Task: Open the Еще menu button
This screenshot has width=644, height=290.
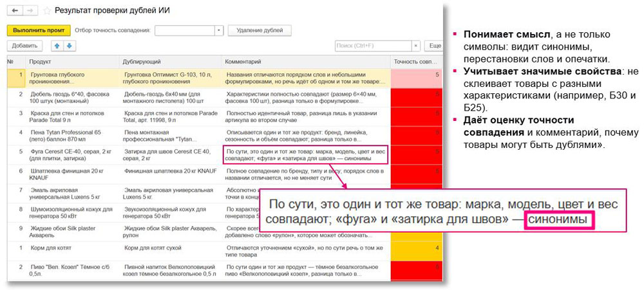Action: [x=433, y=46]
